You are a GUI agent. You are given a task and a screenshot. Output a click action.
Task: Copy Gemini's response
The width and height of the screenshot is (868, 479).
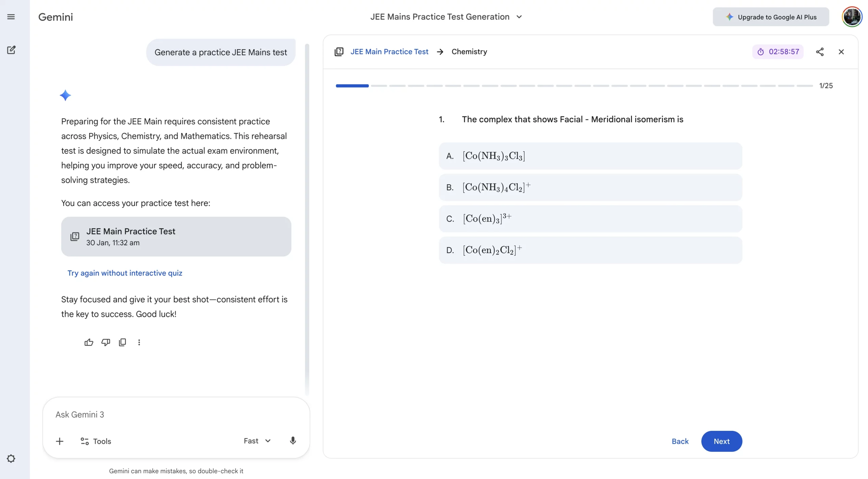(x=122, y=342)
